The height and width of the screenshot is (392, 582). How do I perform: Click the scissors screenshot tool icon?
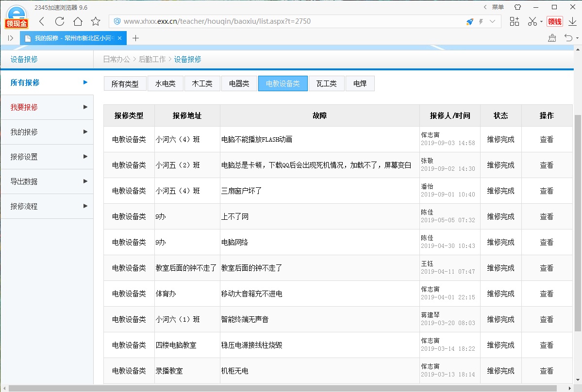tap(532, 21)
